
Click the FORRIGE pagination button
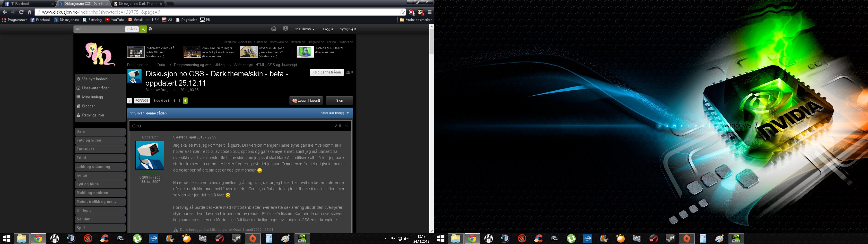[142, 101]
